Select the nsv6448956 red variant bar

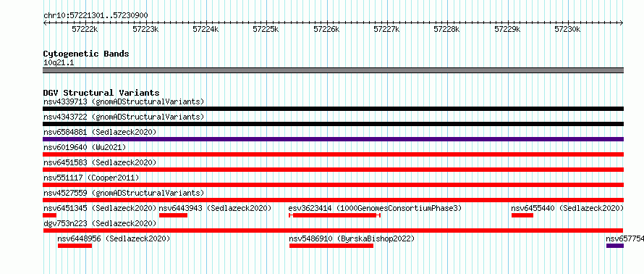pos(75,246)
